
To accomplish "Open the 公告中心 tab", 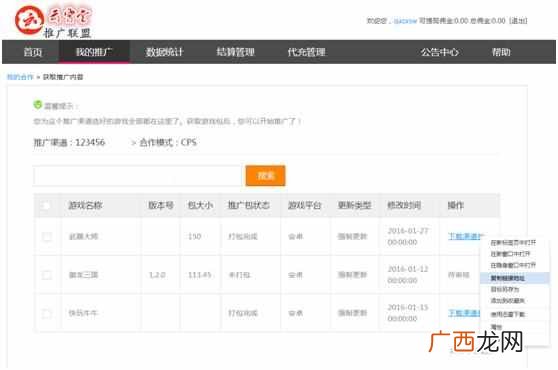I will click(x=439, y=52).
